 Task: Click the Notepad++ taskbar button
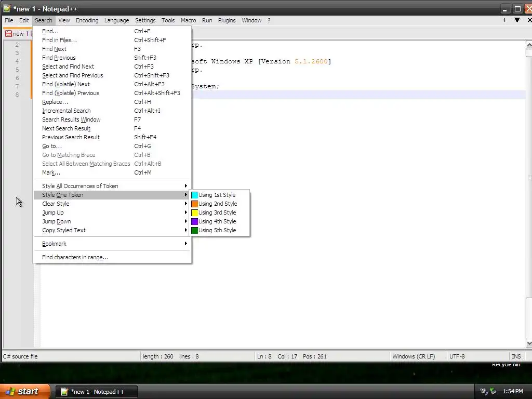pos(97,392)
